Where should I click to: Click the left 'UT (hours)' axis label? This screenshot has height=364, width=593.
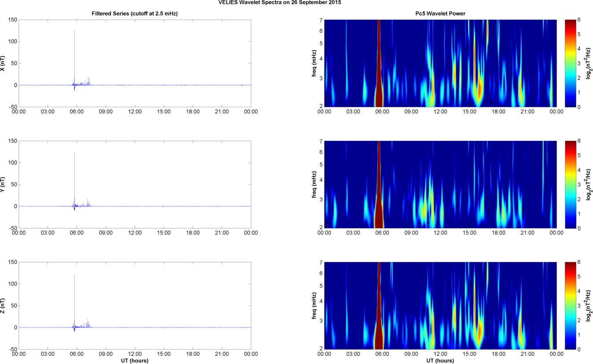point(135,360)
